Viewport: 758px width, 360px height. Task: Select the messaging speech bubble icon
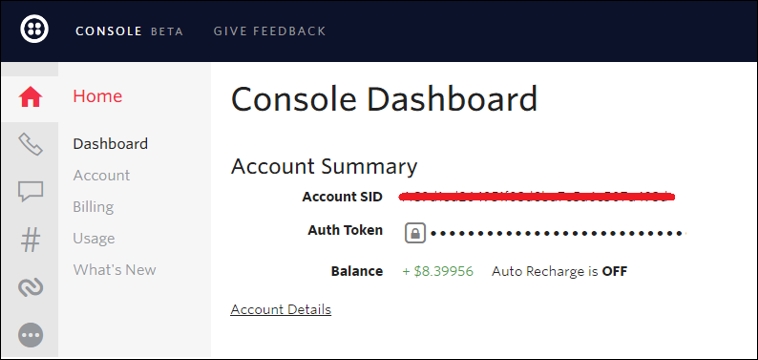pos(30,191)
